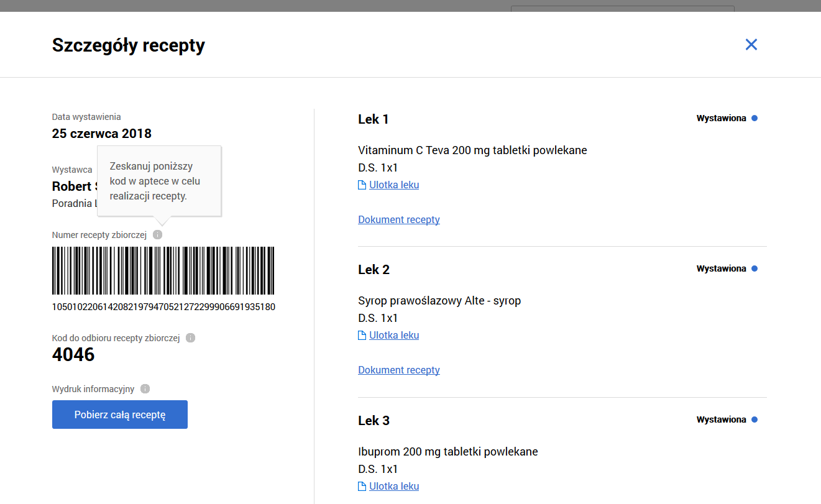Open Ulotka leku link for Ibuprom

coord(394,487)
